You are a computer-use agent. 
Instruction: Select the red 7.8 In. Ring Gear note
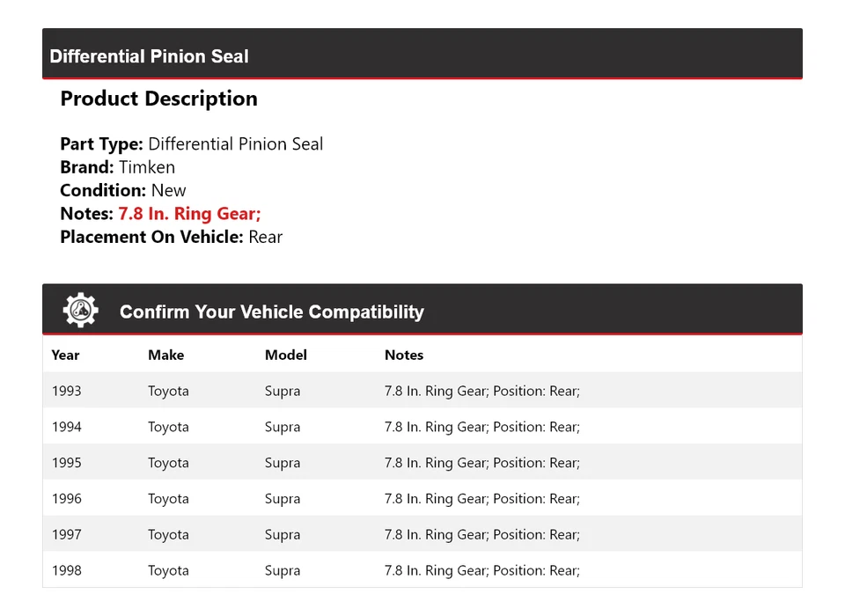(189, 214)
